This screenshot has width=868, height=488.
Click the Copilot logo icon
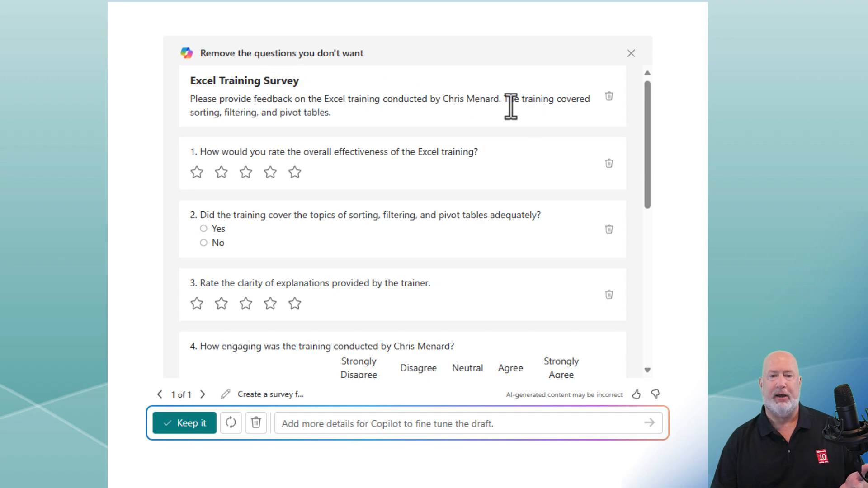(x=187, y=53)
